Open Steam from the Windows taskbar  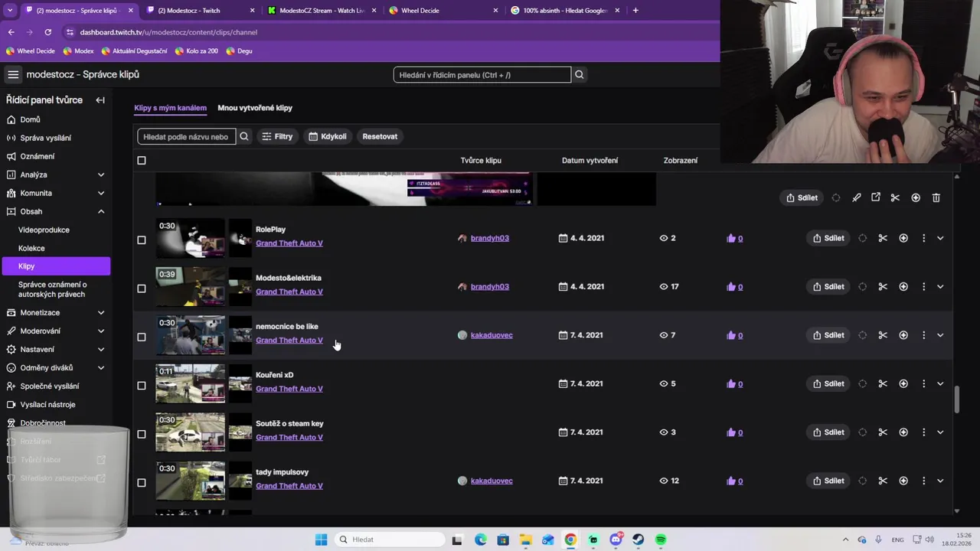tap(638, 540)
